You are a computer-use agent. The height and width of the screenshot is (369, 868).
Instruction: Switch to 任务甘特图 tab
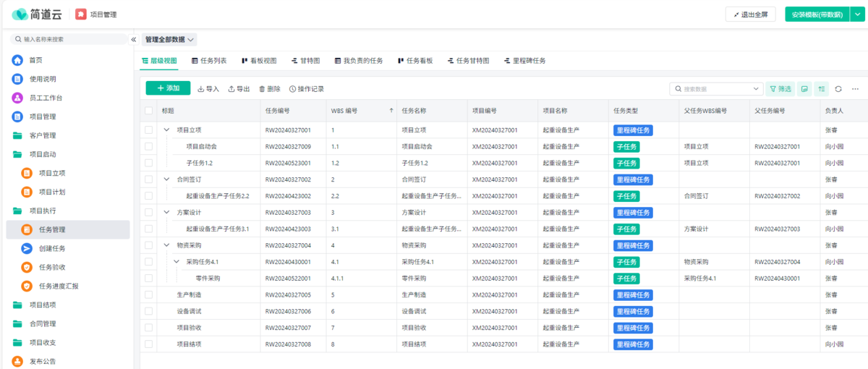point(468,61)
